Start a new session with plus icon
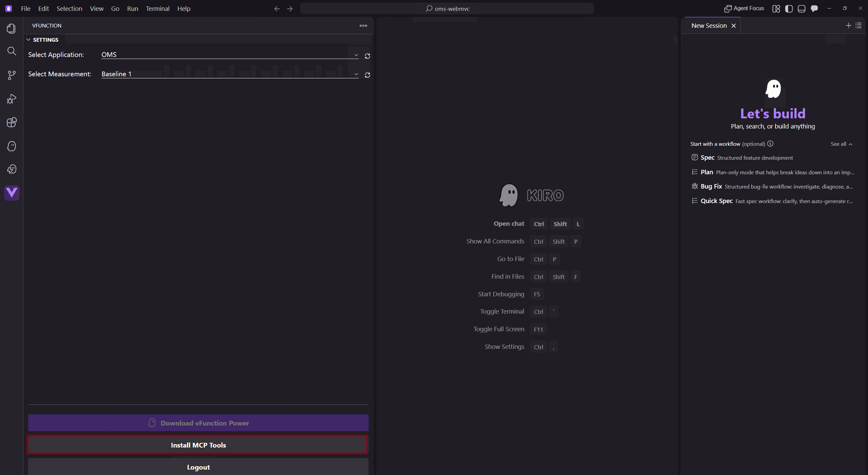868x475 pixels. pos(848,26)
